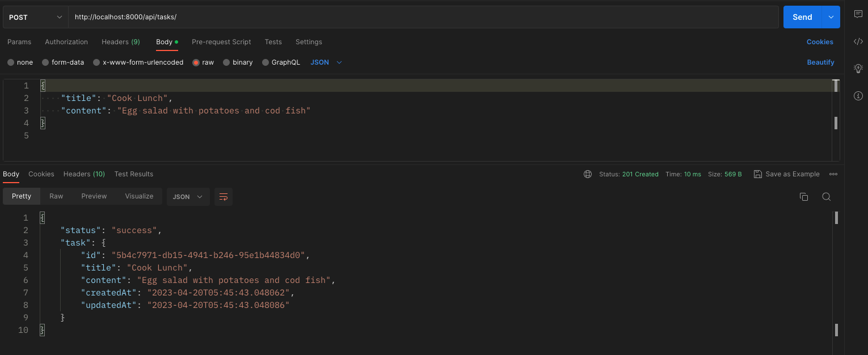
Task: Open the JSON raw format dropdown
Action: (x=326, y=62)
